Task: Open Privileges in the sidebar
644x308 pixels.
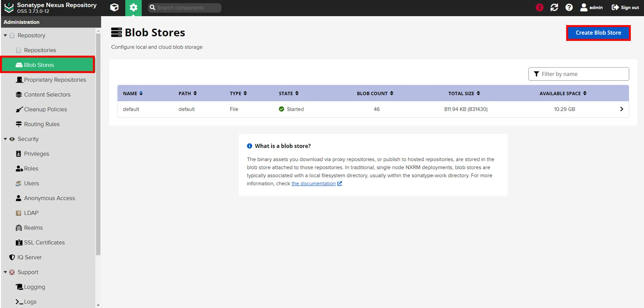Action: [x=37, y=154]
